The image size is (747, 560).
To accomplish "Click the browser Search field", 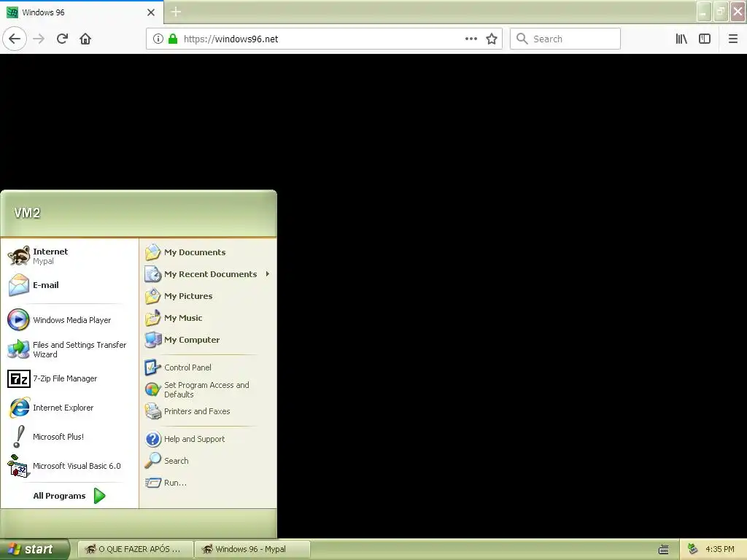I will 565,39.
